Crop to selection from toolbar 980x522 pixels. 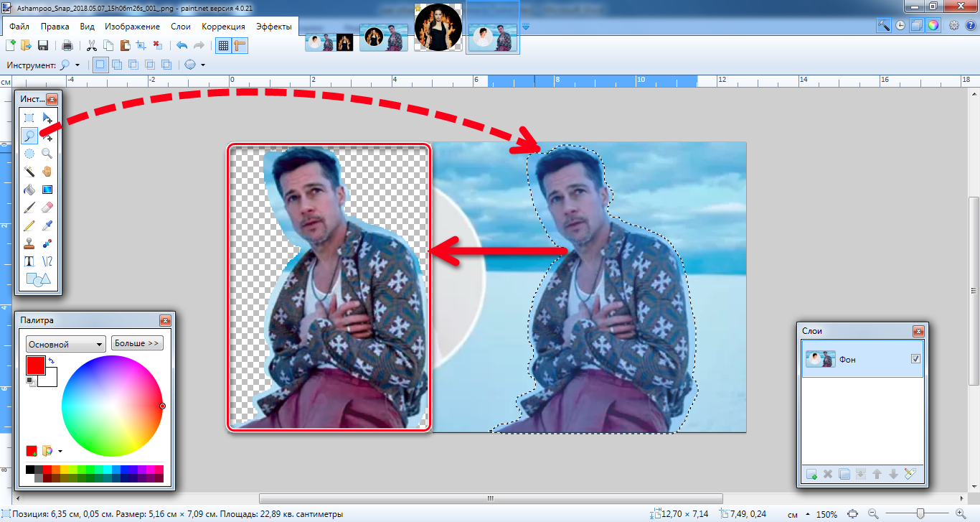tap(141, 45)
